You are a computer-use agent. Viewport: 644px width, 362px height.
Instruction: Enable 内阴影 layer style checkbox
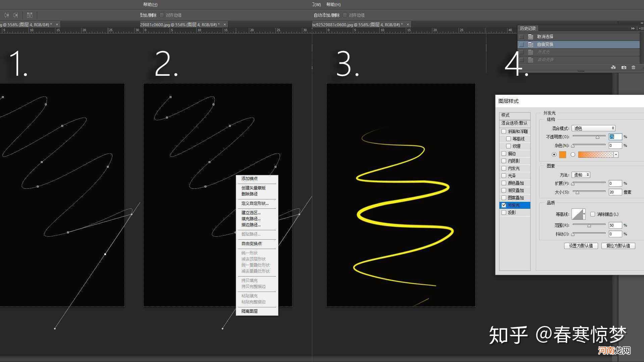tap(504, 161)
